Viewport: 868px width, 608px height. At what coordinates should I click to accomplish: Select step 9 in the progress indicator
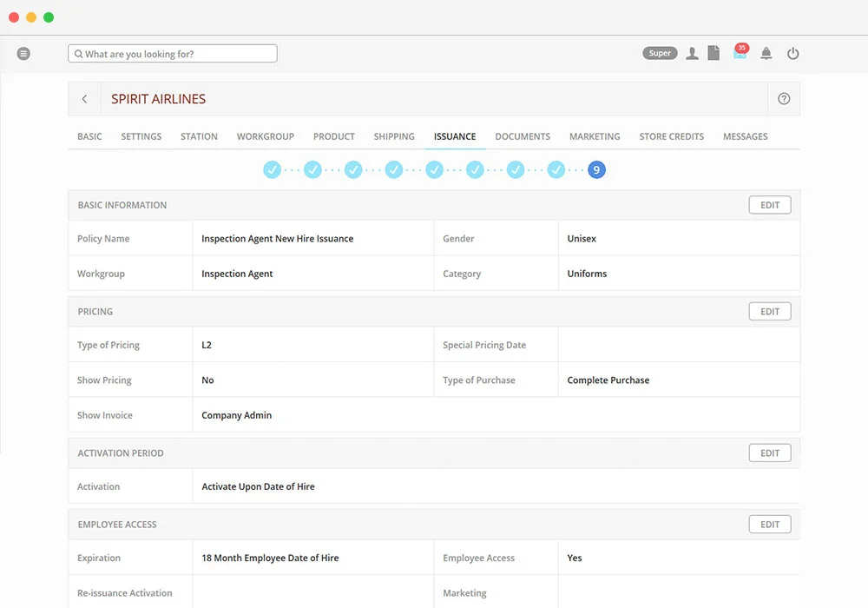tap(596, 169)
